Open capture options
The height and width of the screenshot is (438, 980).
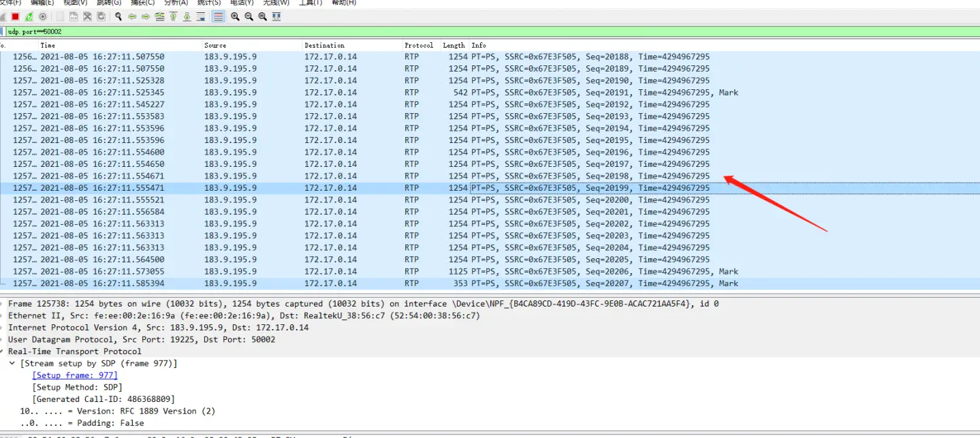43,16
